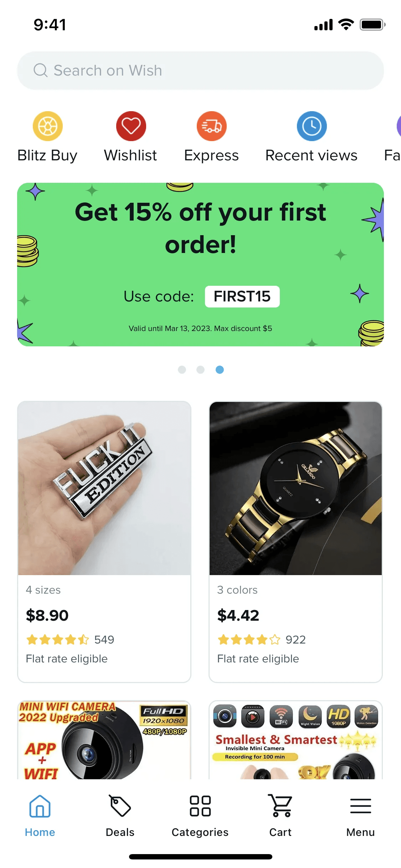Open the Deals tag icon
The height and width of the screenshot is (868, 401).
[120, 806]
